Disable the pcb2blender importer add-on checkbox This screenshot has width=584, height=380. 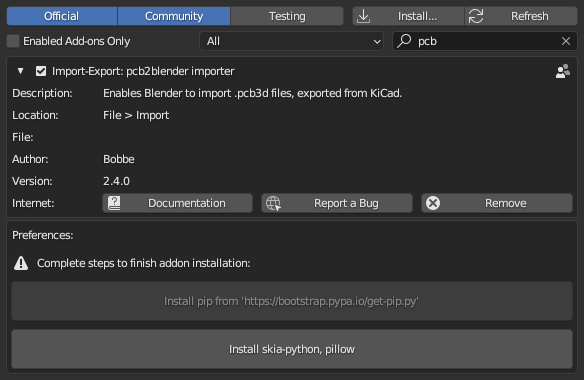pos(41,71)
